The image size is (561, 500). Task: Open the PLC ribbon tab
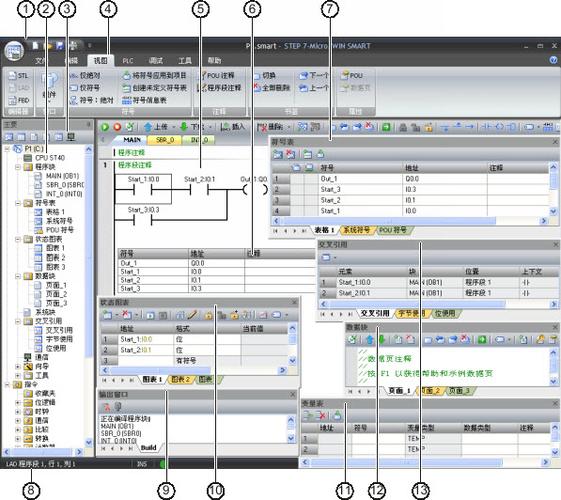[128, 60]
